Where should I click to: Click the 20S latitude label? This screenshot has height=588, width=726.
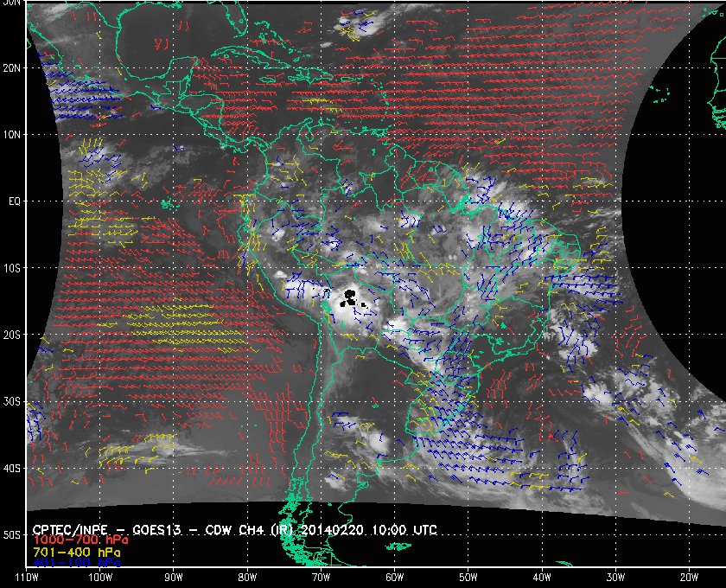(11, 335)
